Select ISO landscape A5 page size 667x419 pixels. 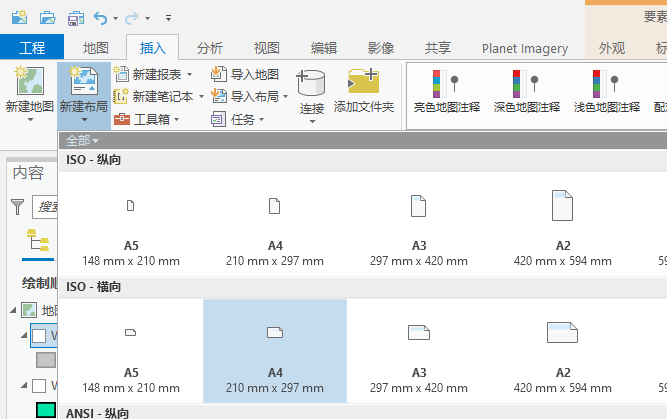[x=131, y=351]
